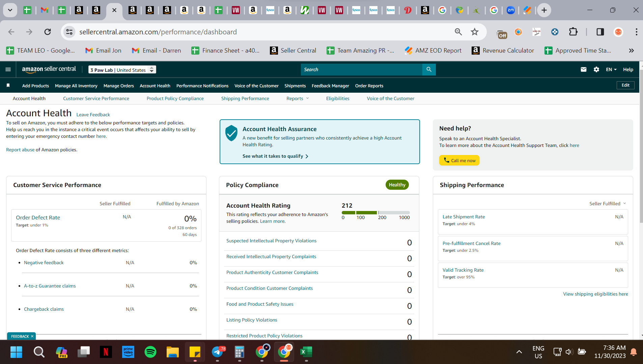Open Late Shipment Rate link
Image resolution: width=643 pixels, height=364 pixels.
pos(464,217)
